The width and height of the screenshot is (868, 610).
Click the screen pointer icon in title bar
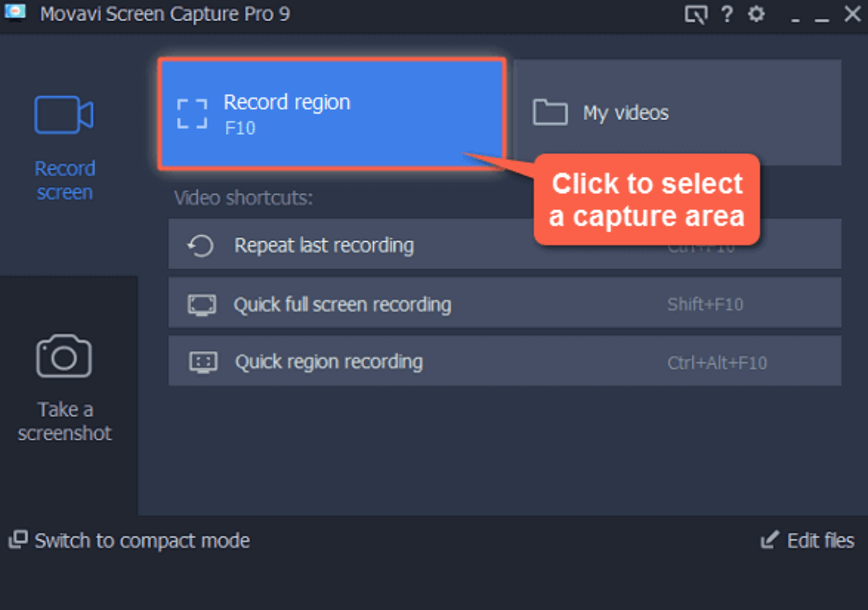click(x=696, y=14)
